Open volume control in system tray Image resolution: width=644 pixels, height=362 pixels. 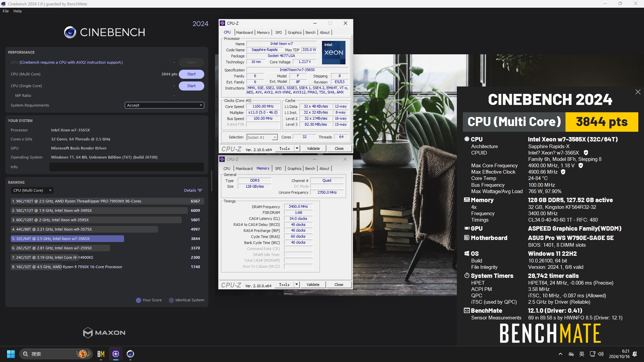click(601, 354)
